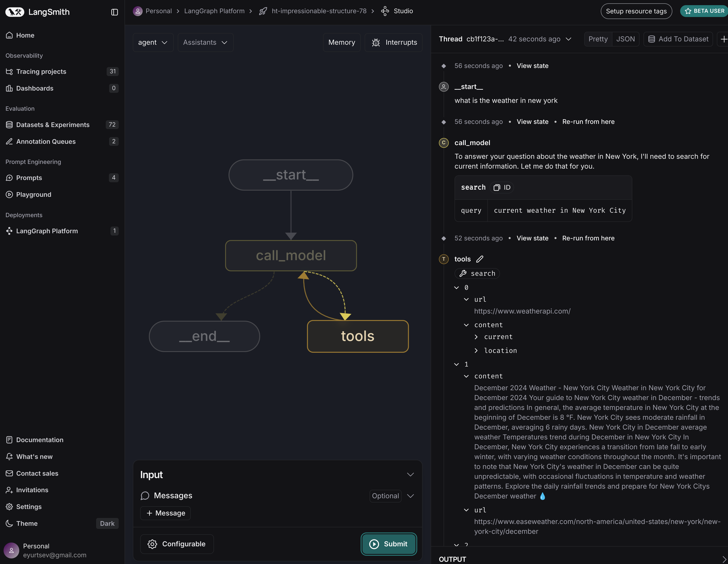Open the Memory panel
728x564 pixels.
(x=341, y=42)
